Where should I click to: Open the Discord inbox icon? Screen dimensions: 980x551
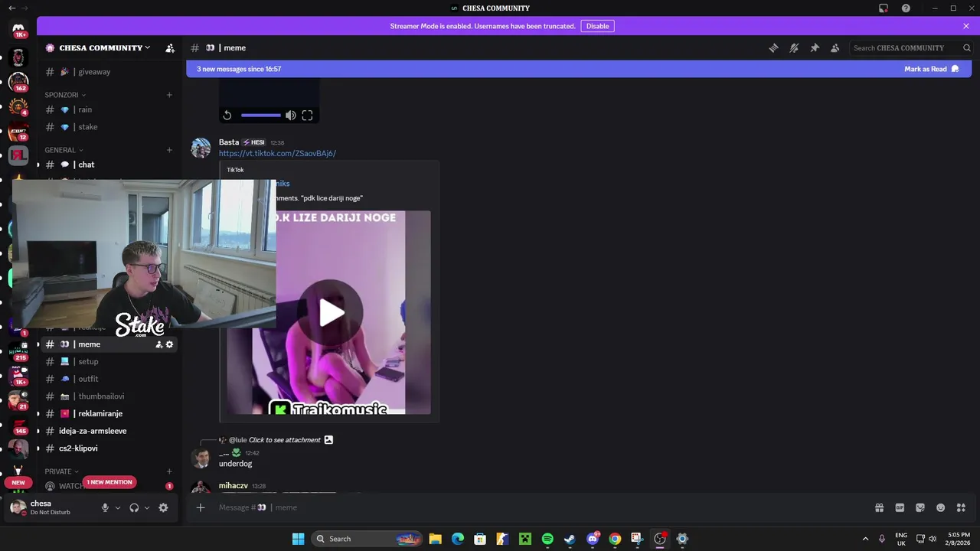884,8
